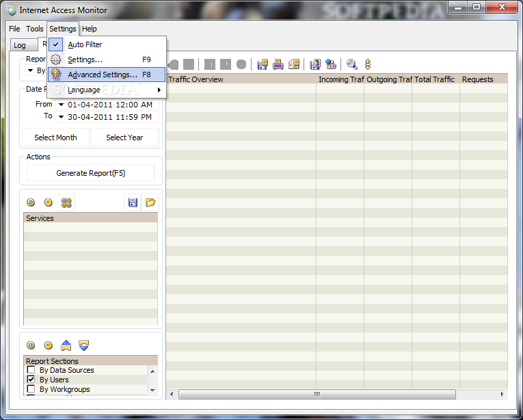Viewport: 523px width, 420px height.
Task: Click the Settings menu in menu bar
Action: pyautogui.click(x=63, y=29)
